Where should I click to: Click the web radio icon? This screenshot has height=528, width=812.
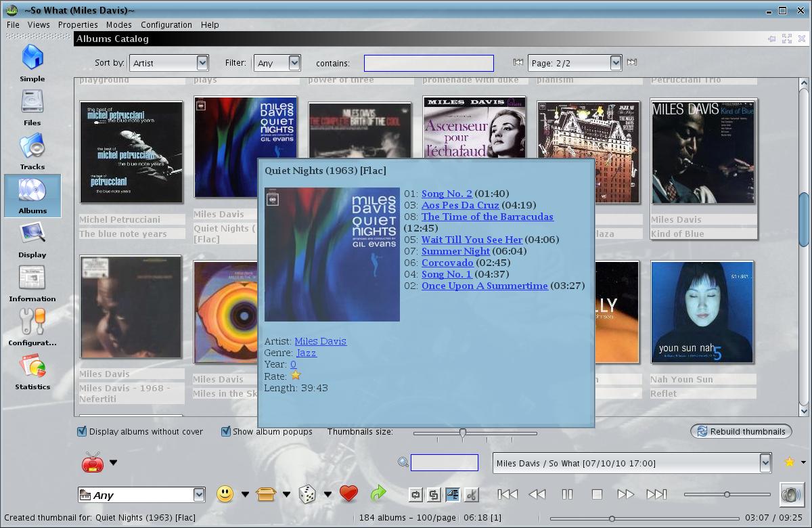92,462
